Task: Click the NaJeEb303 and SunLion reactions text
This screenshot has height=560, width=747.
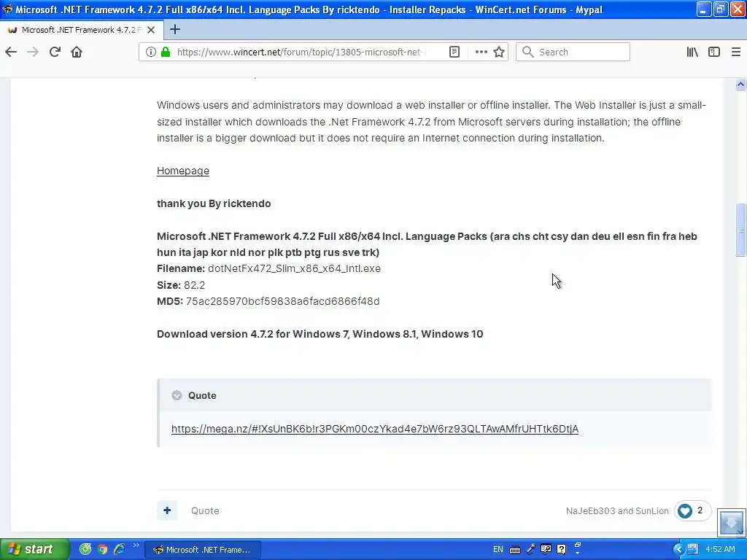Action: 617,510
